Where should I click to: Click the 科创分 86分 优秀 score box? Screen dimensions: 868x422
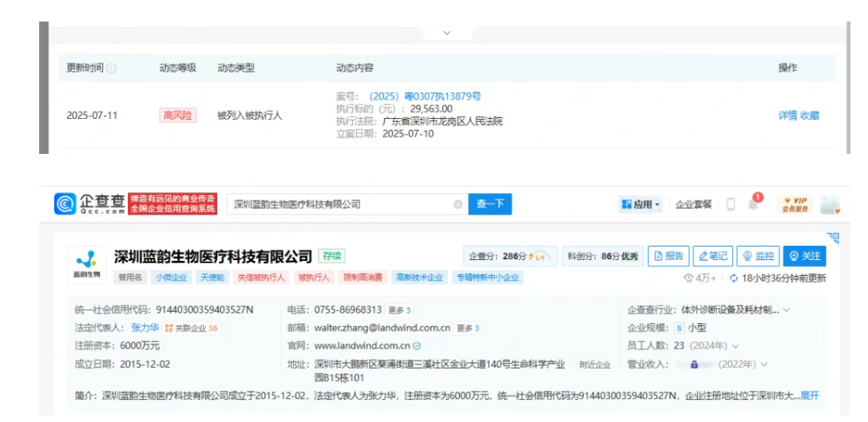click(x=602, y=257)
